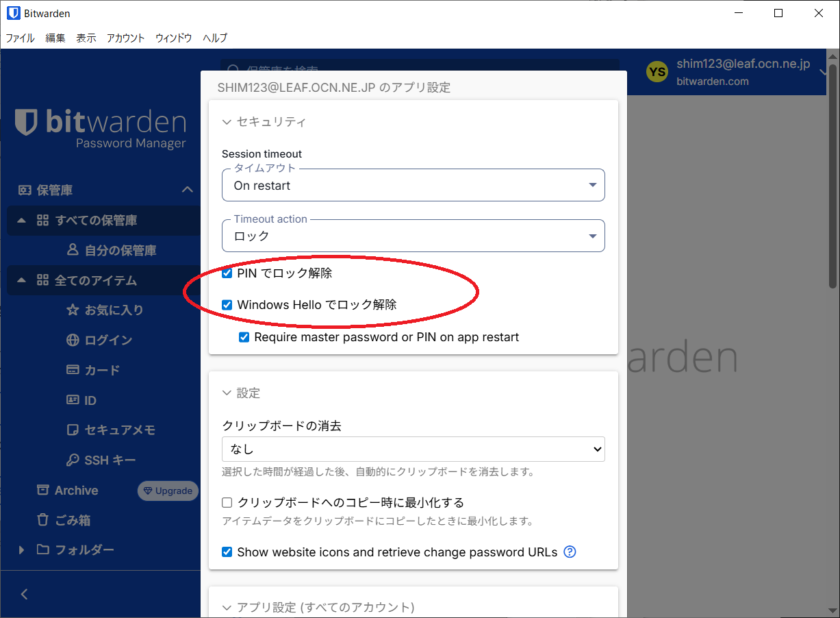The height and width of the screenshot is (618, 840).
Task: Collapse the sidebar with the left chevron
Action: [x=25, y=594]
